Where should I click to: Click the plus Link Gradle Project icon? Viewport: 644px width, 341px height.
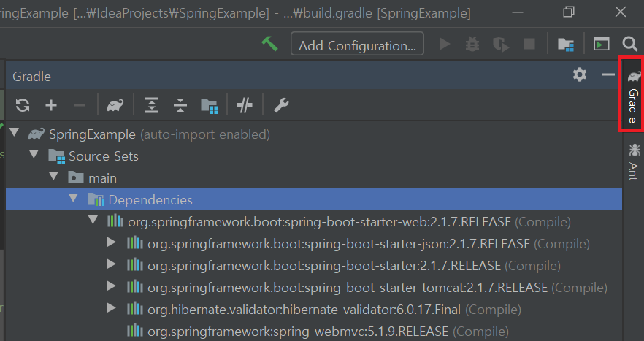click(x=51, y=105)
